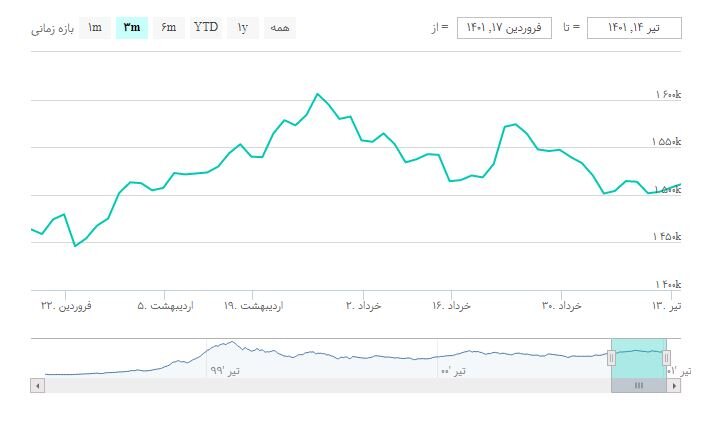
Task: Click the تیر 00 area in navigator
Action: point(452,369)
